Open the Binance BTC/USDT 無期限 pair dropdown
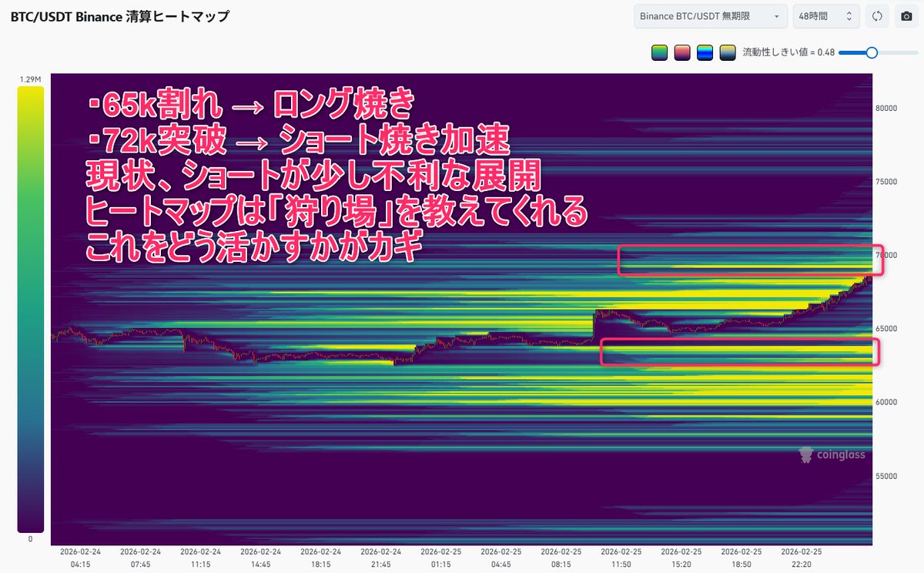924x573 pixels. 710,15
